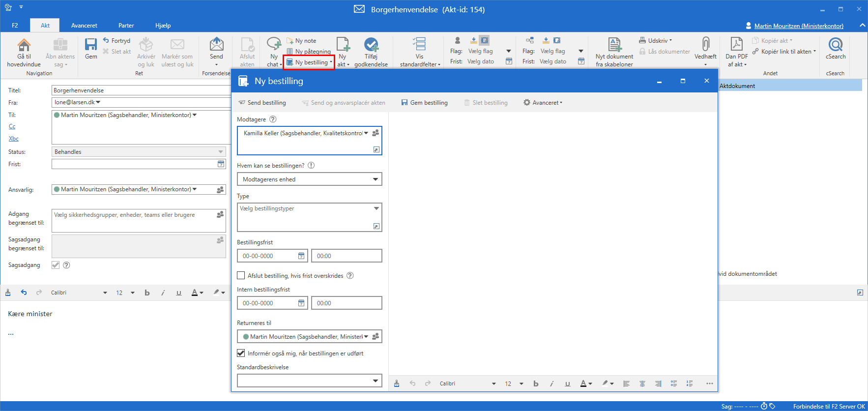Click the Tilføj godkendelse icon
868x411 pixels.
point(371,45)
